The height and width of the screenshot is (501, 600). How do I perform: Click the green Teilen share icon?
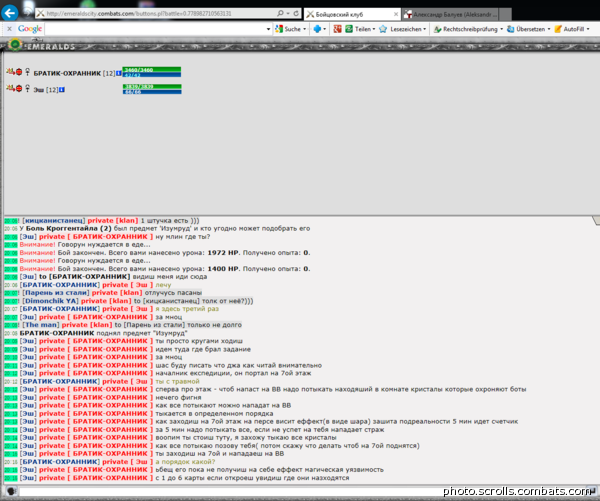tap(349, 29)
